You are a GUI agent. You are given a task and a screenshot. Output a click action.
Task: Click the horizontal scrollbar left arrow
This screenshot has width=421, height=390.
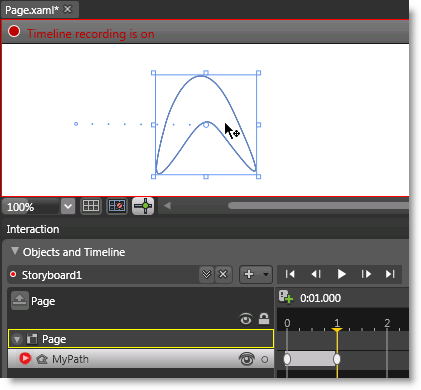click(167, 206)
